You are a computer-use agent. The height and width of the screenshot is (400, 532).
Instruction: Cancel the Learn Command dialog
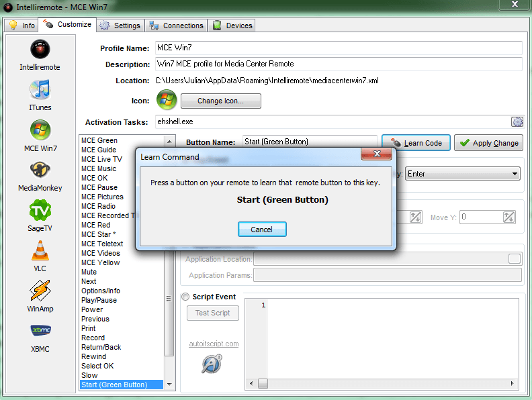(x=262, y=230)
